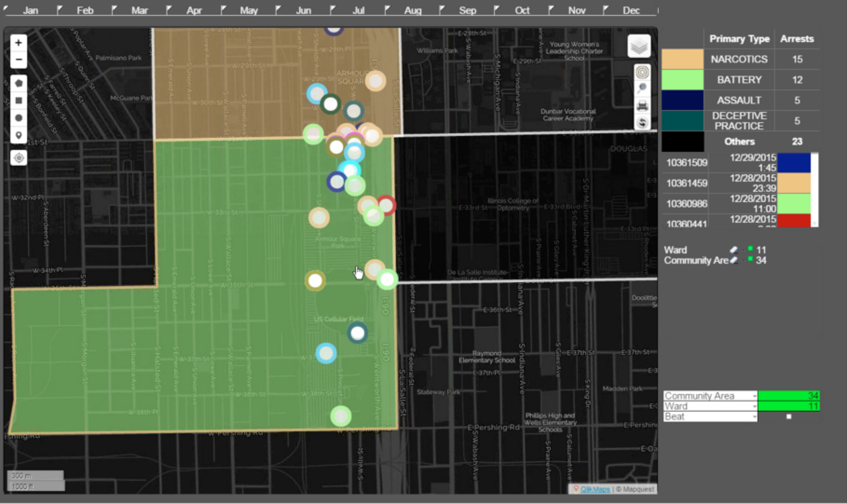Screen dimensions: 847x504
Task: Zoom out on the map
Action: (18, 60)
